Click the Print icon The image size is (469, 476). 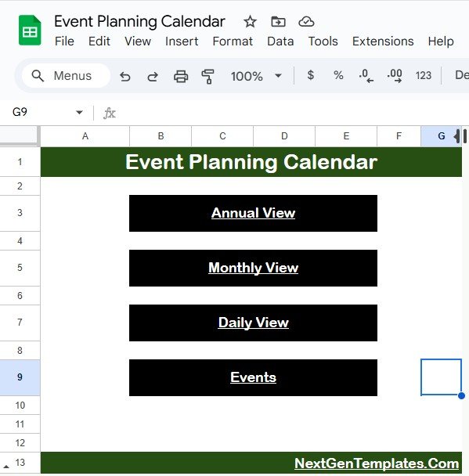click(181, 76)
